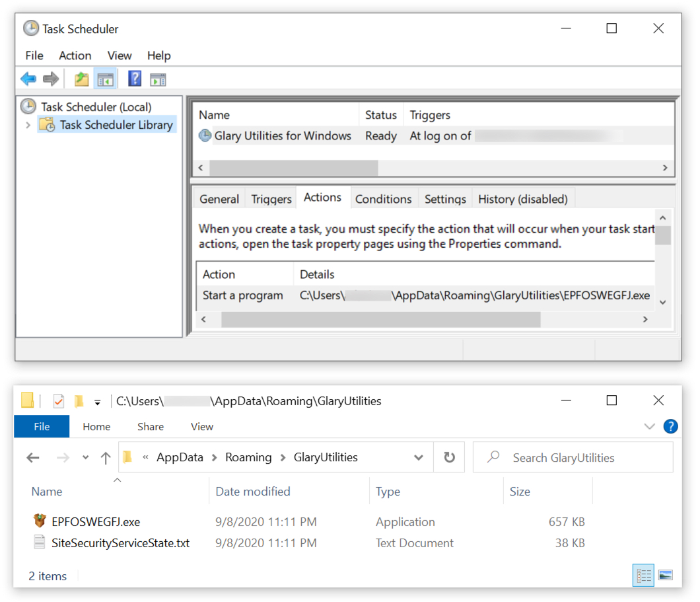
Task: Click the task list scroll left arrow
Action: point(201,168)
